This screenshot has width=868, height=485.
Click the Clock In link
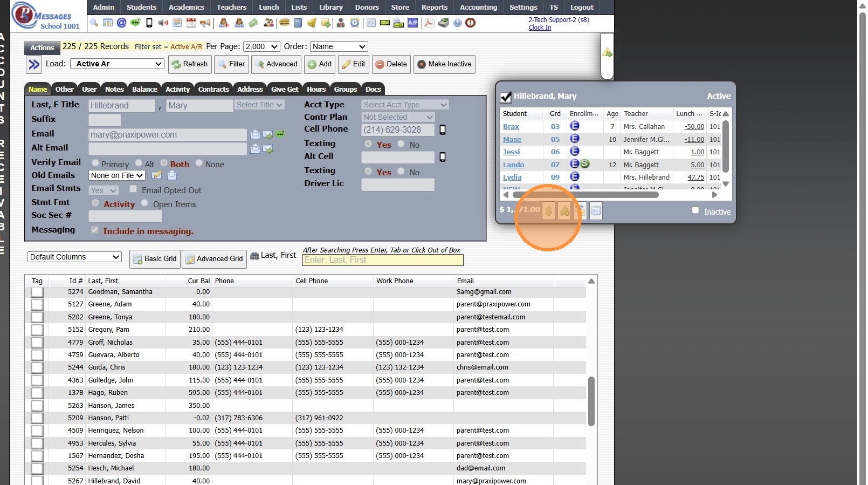tap(540, 28)
